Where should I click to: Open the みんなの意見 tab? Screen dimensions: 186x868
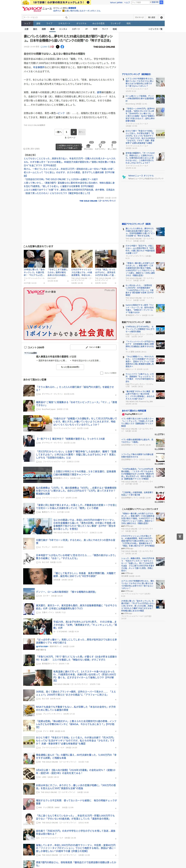click(98, 23)
